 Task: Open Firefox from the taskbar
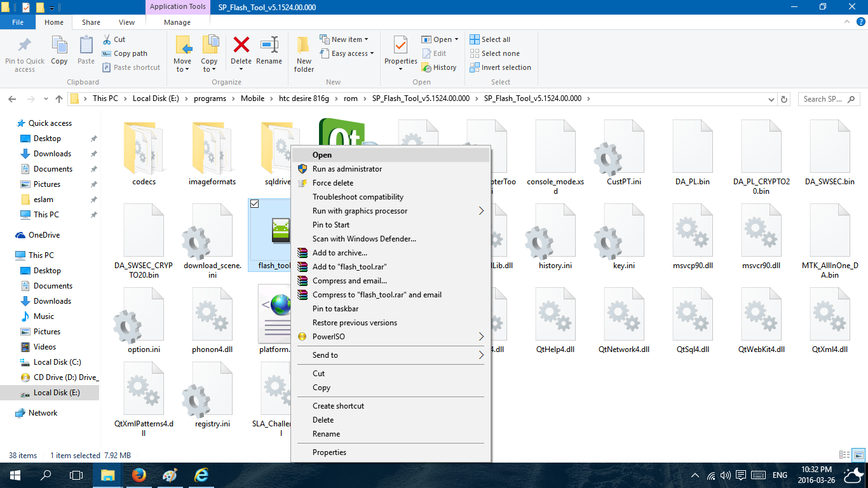click(x=139, y=475)
